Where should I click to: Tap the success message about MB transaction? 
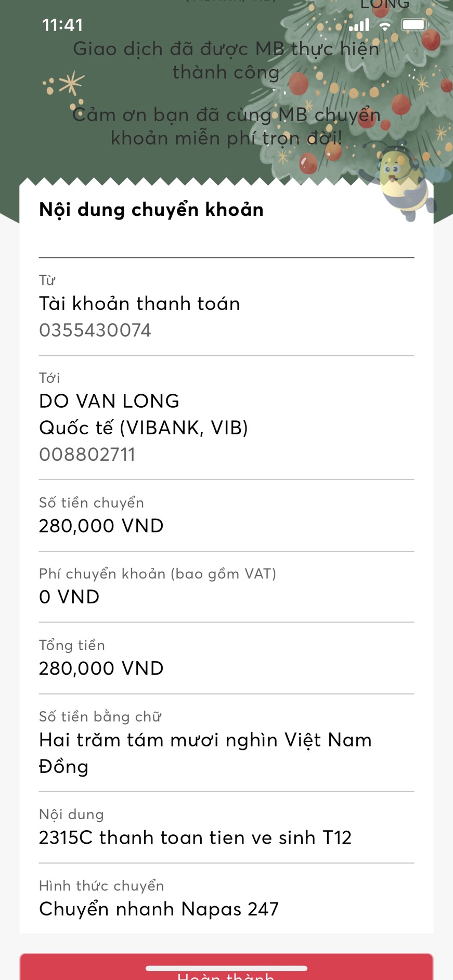coord(226,60)
